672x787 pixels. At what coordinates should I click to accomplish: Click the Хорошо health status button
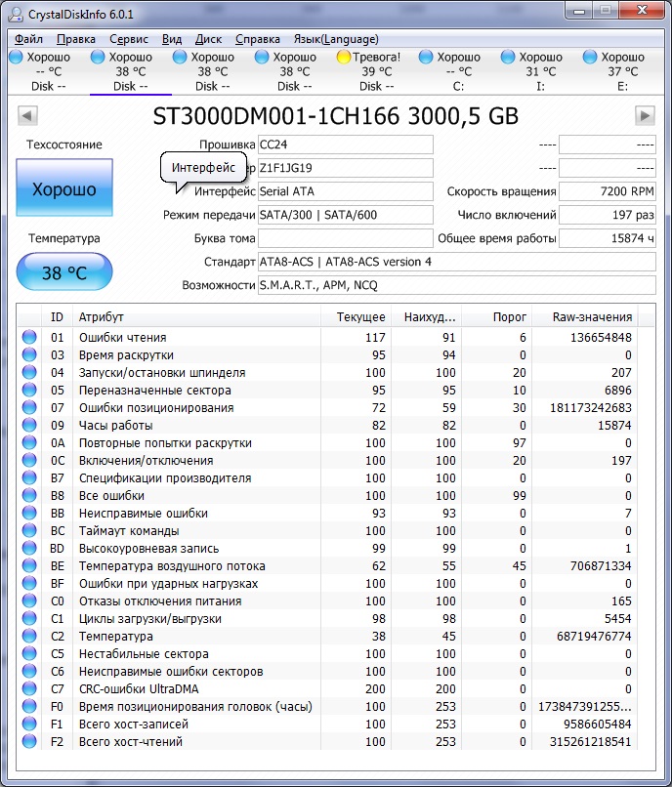point(64,187)
